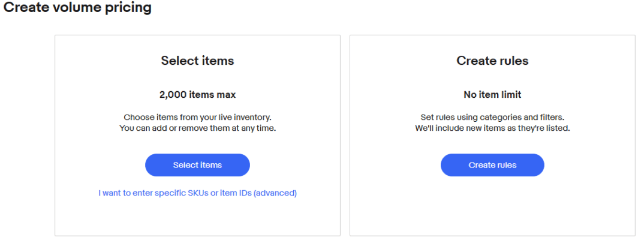Viewport: 644px width, 243px height.
Task: Click the Create volume pricing page title
Action: coord(77,8)
